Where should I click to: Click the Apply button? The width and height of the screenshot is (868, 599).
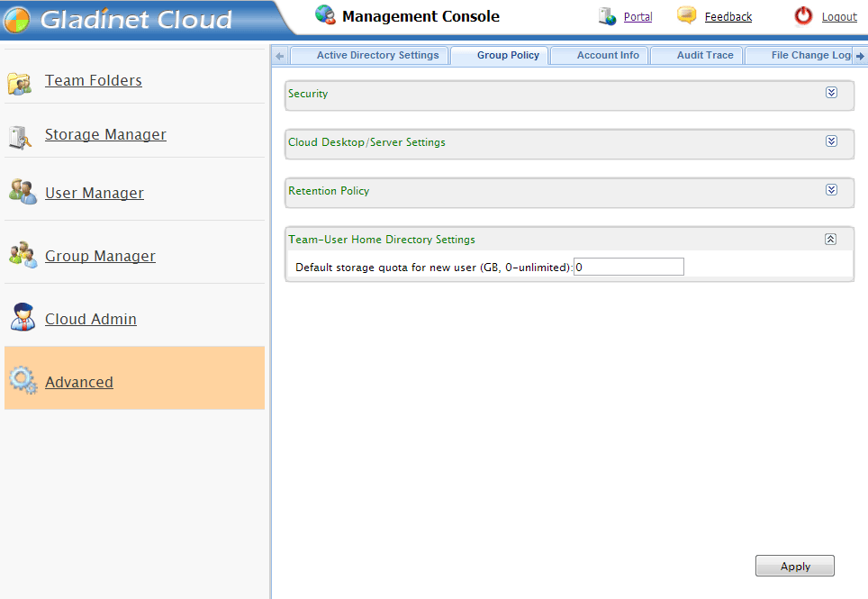coord(795,566)
